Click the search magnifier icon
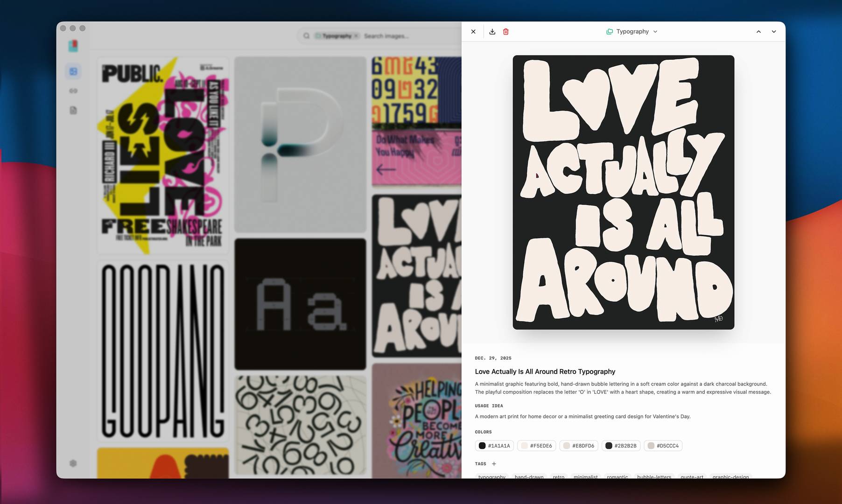Viewport: 842px width, 504px height. pyautogui.click(x=307, y=36)
